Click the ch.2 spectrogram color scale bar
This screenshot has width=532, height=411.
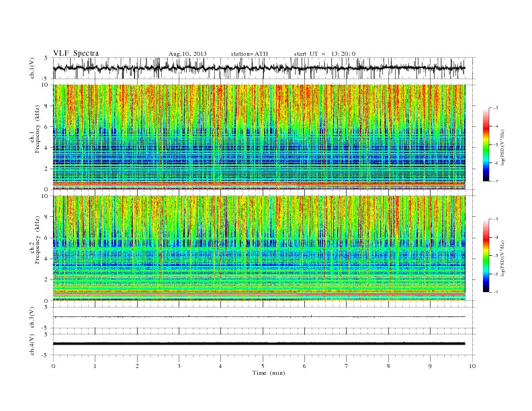coord(486,255)
